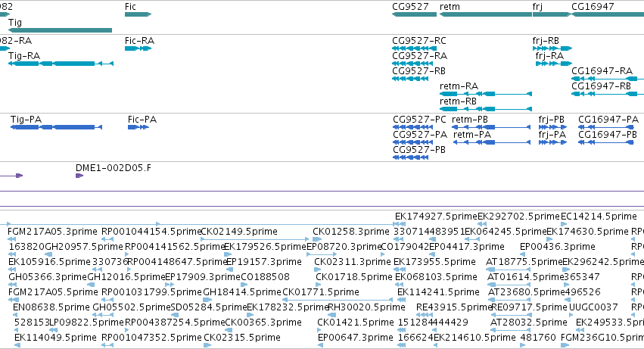Select the long retm gene bar
Viewport: 644px width, 349px height.
[x=486, y=14]
